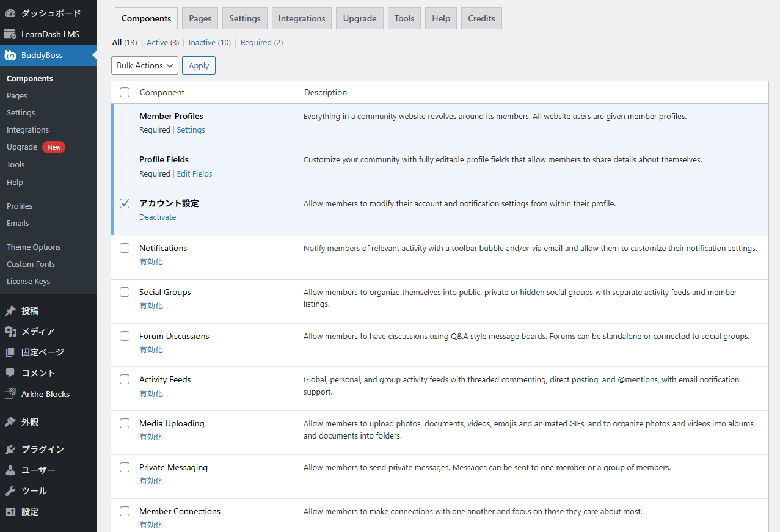Image resolution: width=780 pixels, height=532 pixels.
Task: Click the LearnDash LMS sidebar icon
Action: tap(10, 34)
